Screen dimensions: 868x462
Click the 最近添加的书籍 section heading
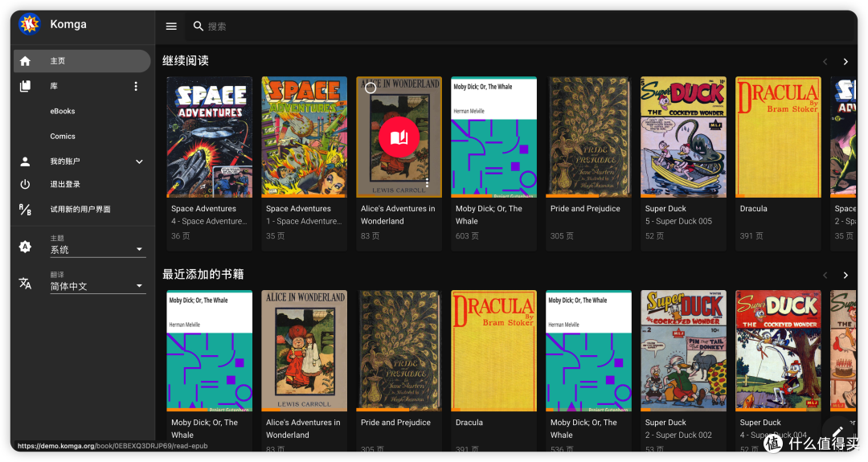[x=203, y=275]
